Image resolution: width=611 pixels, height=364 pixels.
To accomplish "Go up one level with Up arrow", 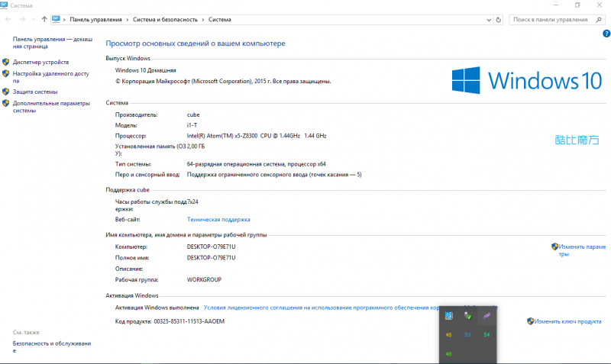I will point(44,20).
